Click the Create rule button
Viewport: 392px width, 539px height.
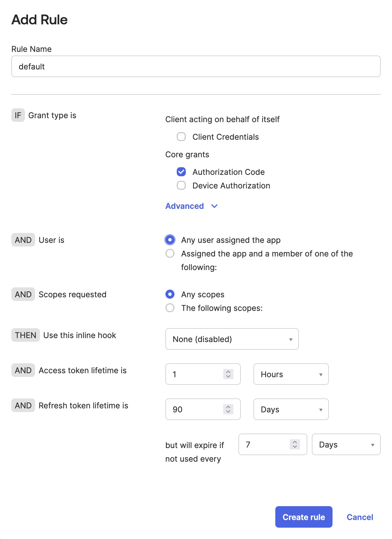(304, 517)
